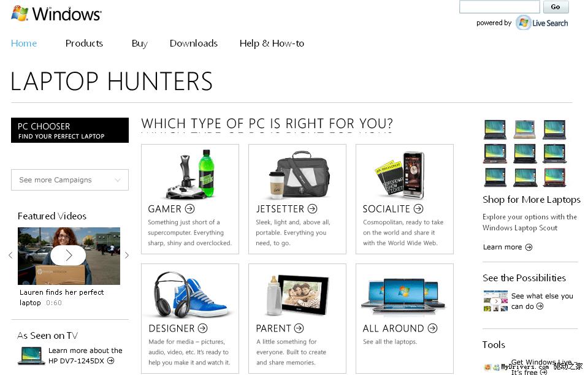Show next featured video with right chevron
This screenshot has height=375, width=588.
127,255
